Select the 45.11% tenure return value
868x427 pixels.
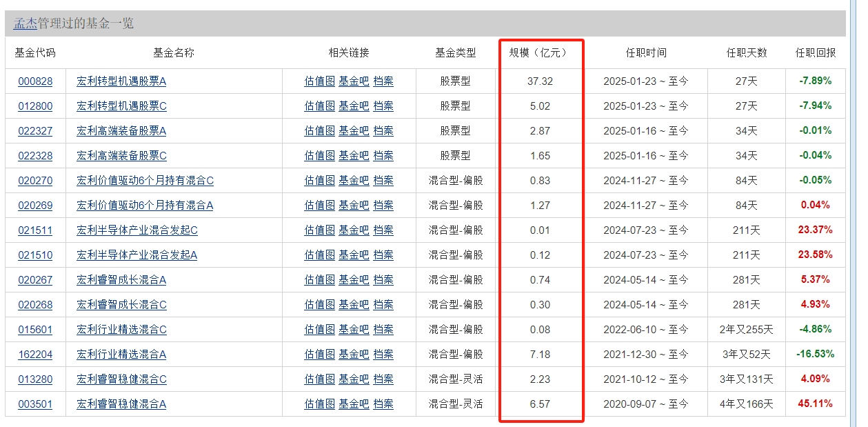tap(816, 404)
